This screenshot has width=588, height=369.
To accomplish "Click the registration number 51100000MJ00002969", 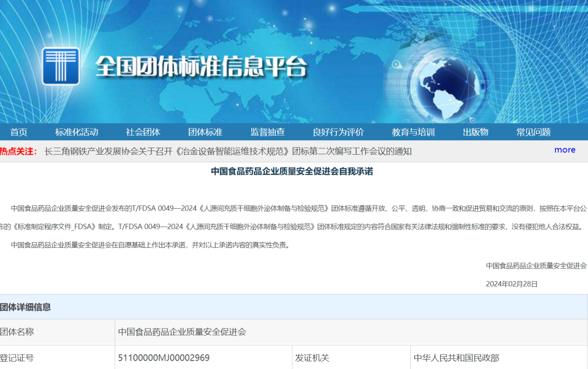I will (x=163, y=358).
